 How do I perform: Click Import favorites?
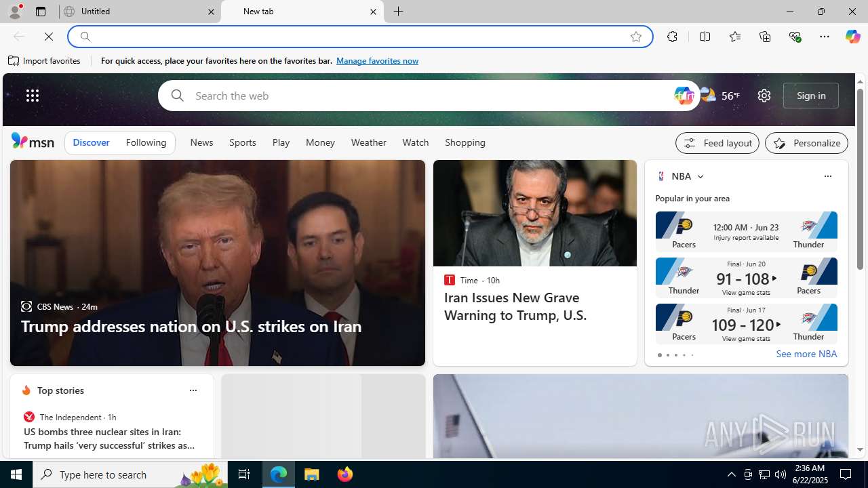point(45,61)
